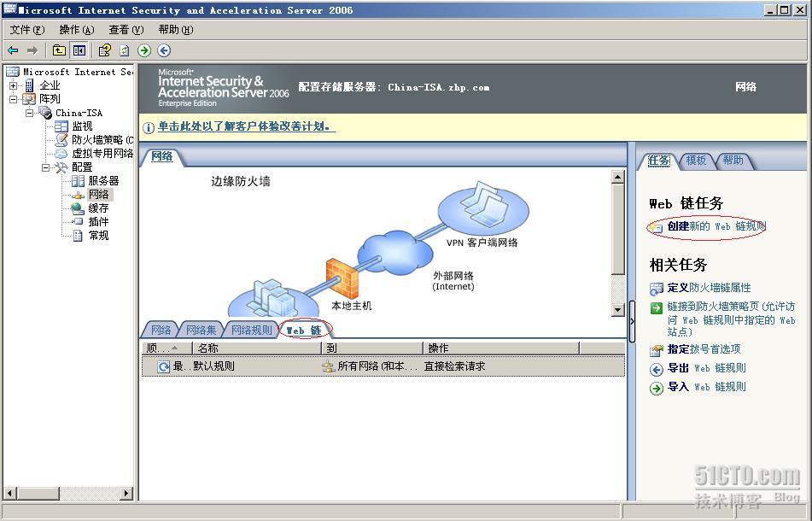This screenshot has height=521, width=812.
Task: Select the 默认规则 row
Action: (383, 366)
